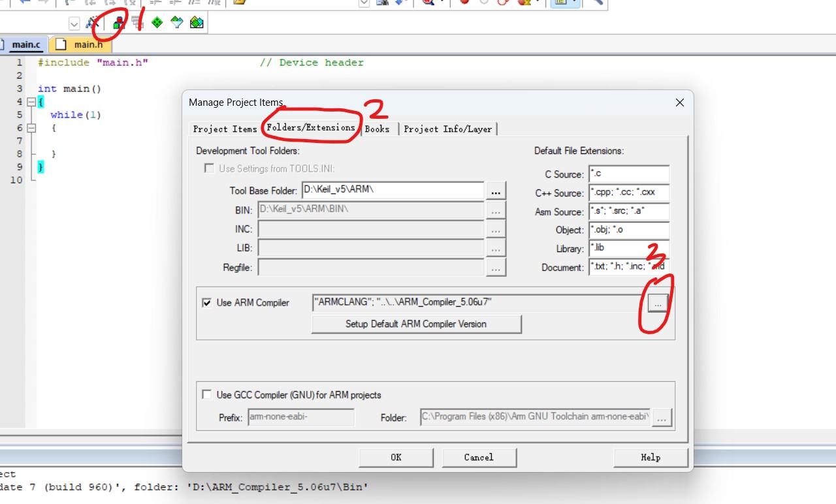
Task: Click the GCC Folder browse button
Action: [662, 418]
